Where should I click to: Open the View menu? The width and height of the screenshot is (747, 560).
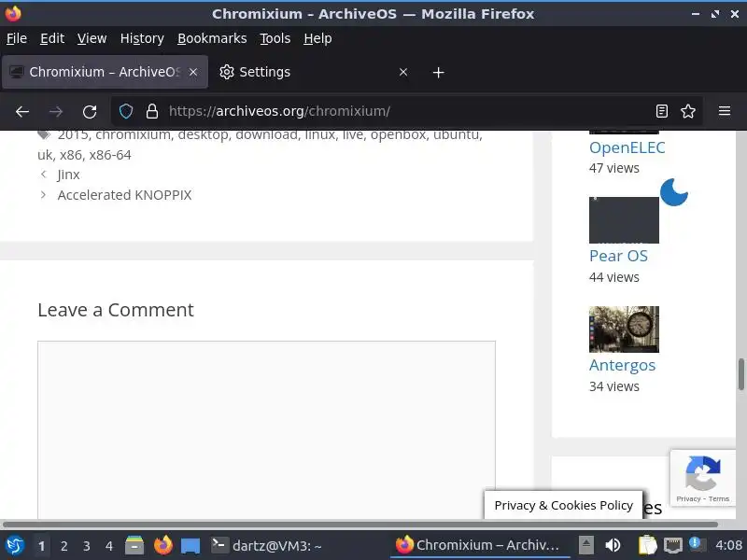(92, 38)
